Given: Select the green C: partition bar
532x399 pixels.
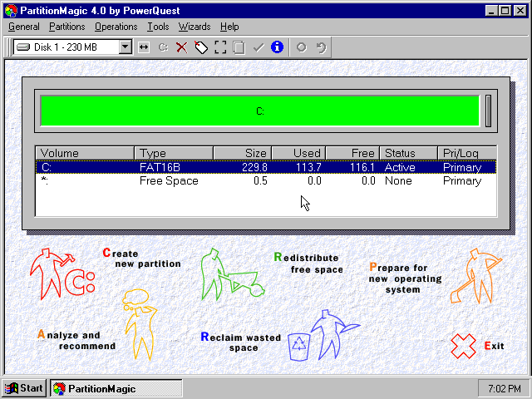Looking at the screenshot, I should tap(260, 111).
